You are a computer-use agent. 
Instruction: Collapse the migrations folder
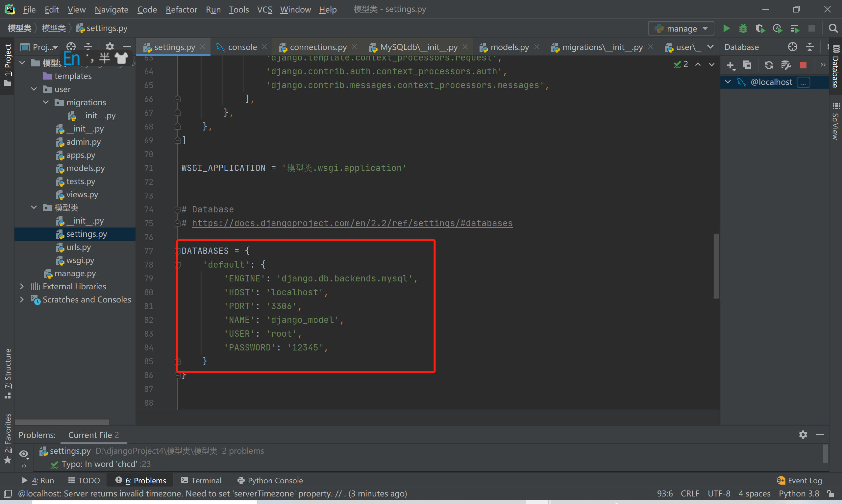tap(46, 102)
